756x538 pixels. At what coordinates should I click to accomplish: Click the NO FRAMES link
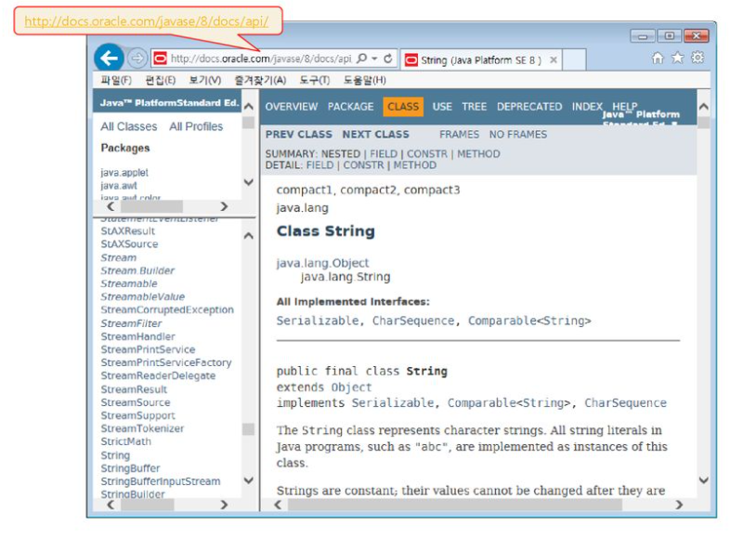pyautogui.click(x=518, y=135)
